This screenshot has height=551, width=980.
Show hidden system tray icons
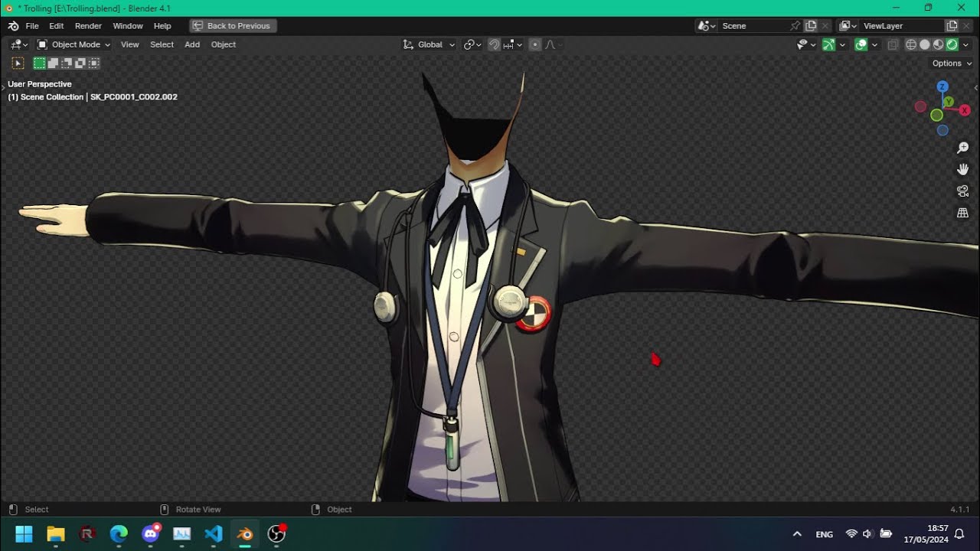click(797, 534)
